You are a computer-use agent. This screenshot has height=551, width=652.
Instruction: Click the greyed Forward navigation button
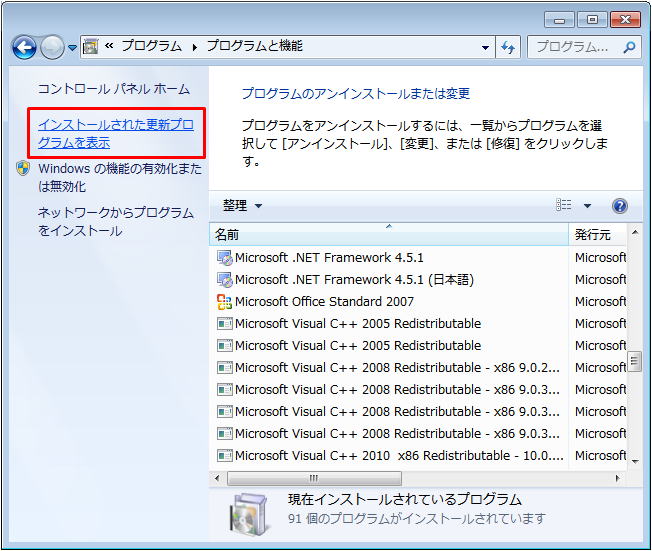pyautogui.click(x=52, y=47)
